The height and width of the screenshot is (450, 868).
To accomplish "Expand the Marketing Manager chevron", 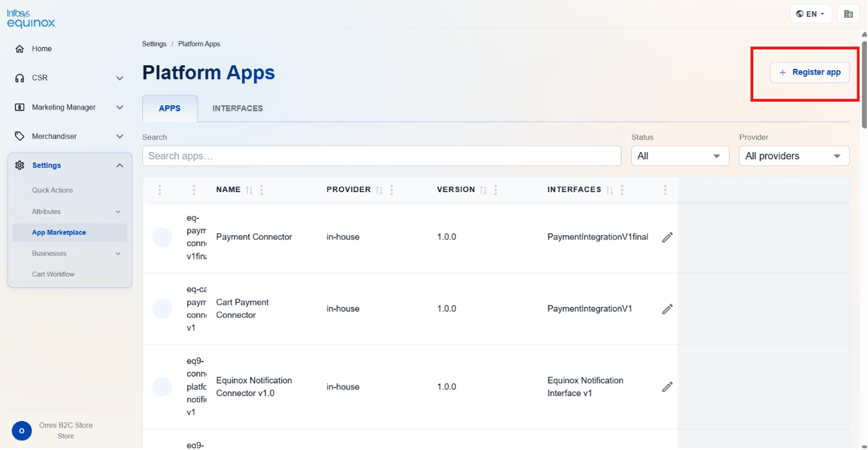I will pyautogui.click(x=120, y=107).
